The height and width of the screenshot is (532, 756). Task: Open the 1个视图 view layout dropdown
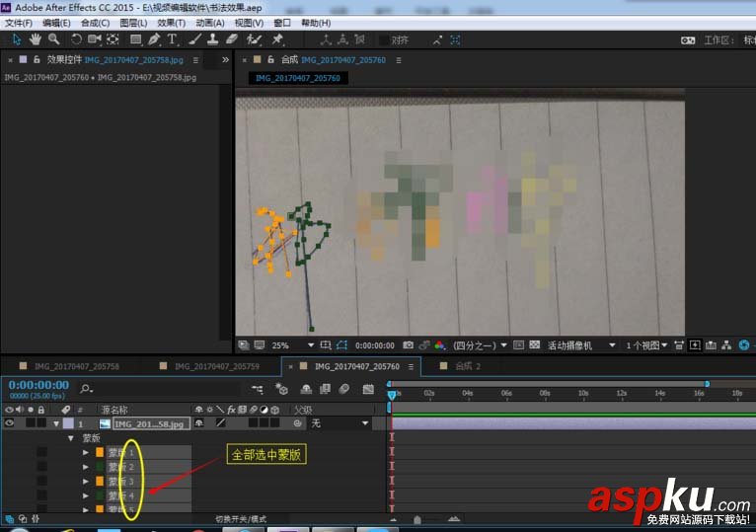[x=646, y=345]
